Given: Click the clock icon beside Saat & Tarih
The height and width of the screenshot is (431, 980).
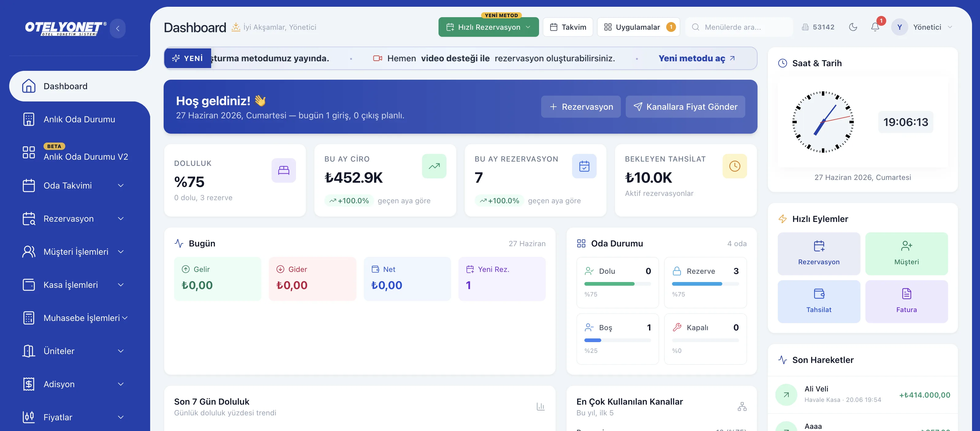Looking at the screenshot, I should coord(782,63).
